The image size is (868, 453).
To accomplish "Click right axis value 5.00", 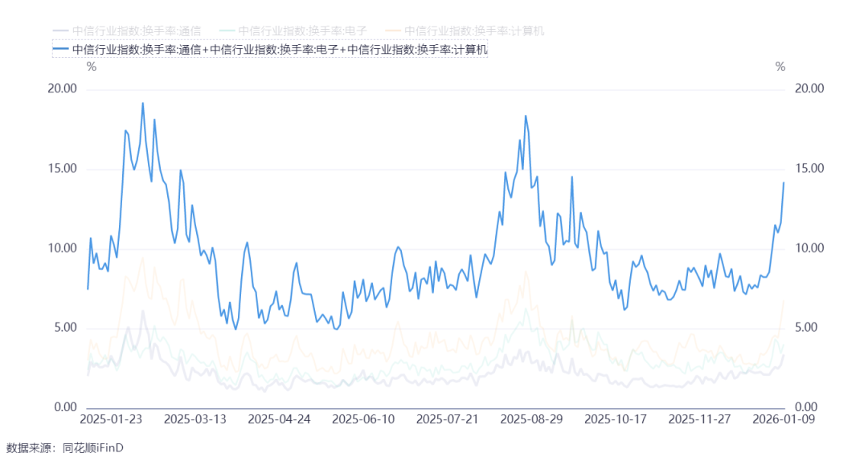I will pos(806,328).
